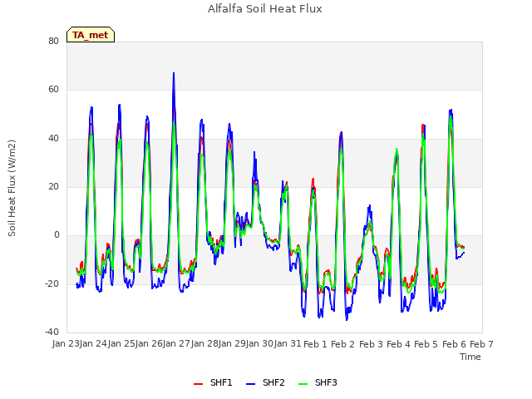Click the Feb 5 x-axis tick label
This screenshot has width=532, height=399.
[426, 344]
